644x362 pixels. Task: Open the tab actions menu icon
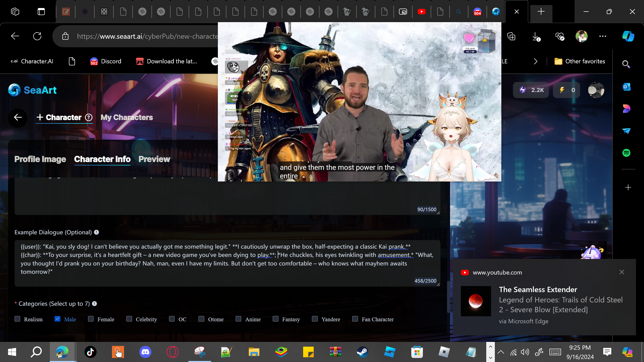pyautogui.click(x=41, y=12)
